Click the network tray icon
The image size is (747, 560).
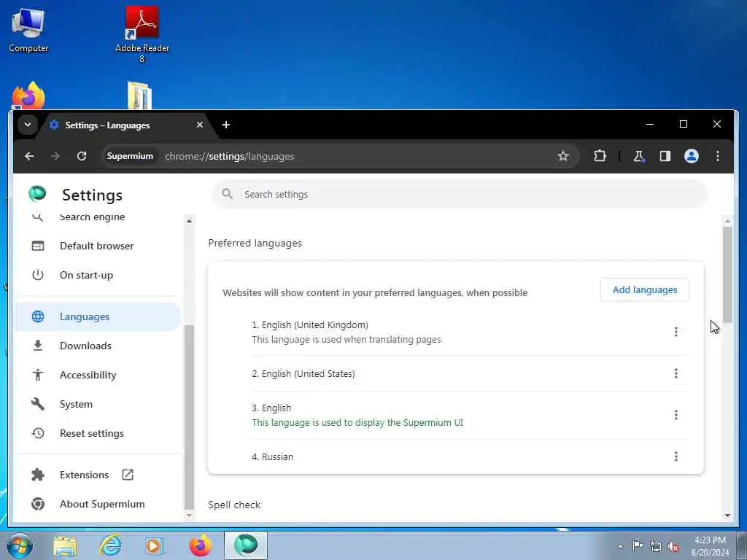tap(656, 547)
